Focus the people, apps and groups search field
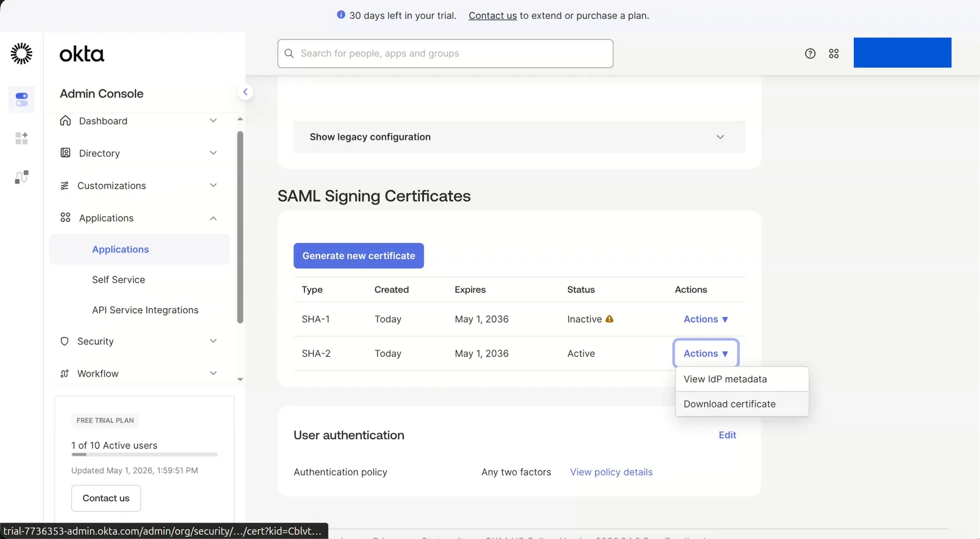This screenshot has height=539, width=980. pyautogui.click(x=445, y=53)
